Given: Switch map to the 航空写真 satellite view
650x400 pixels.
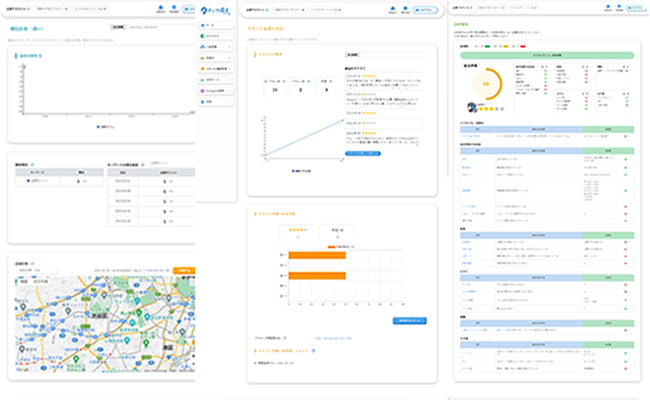Looking at the screenshot, I should click(41, 281).
